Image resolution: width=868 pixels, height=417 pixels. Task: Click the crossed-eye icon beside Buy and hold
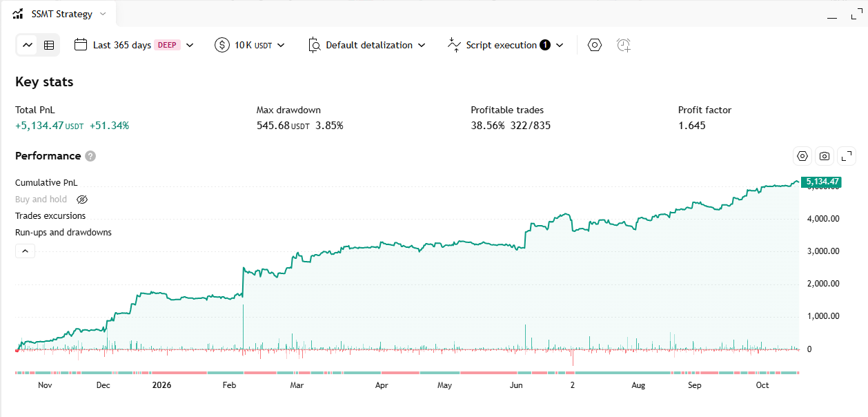click(82, 200)
